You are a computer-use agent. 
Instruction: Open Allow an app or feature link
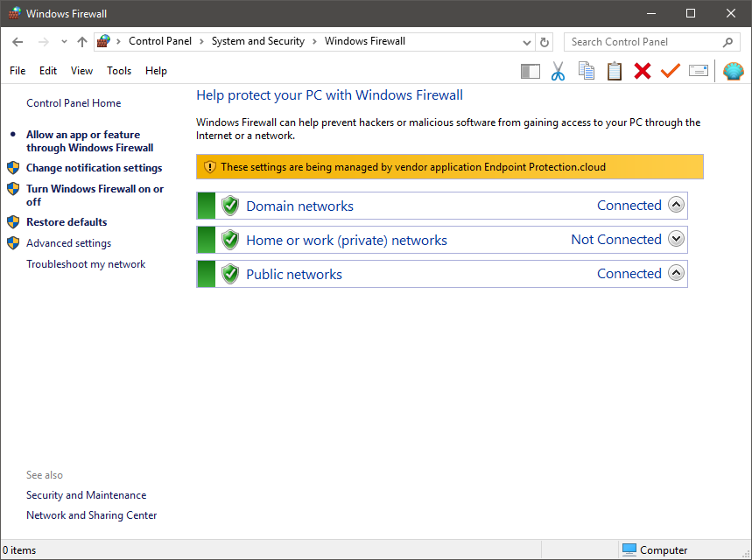89,141
